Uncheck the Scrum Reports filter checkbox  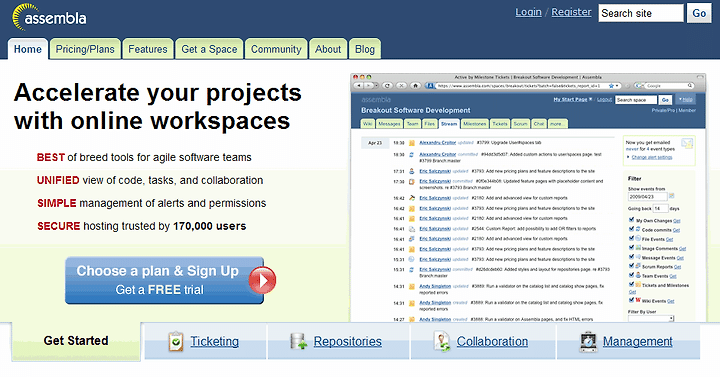tap(631, 265)
